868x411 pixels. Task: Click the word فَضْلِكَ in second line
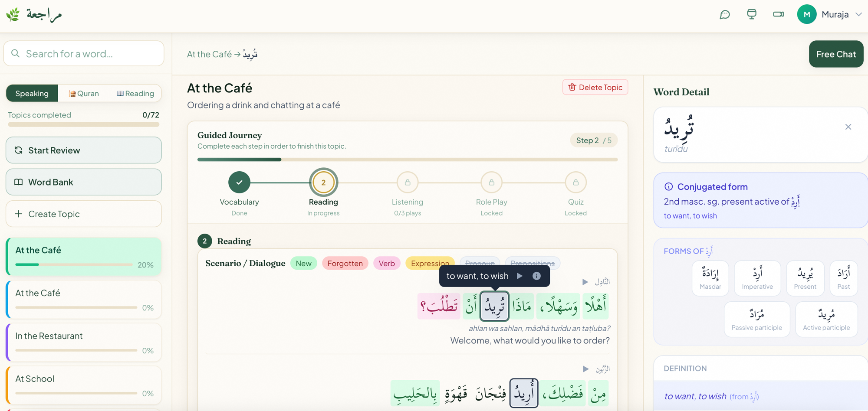[562, 393]
